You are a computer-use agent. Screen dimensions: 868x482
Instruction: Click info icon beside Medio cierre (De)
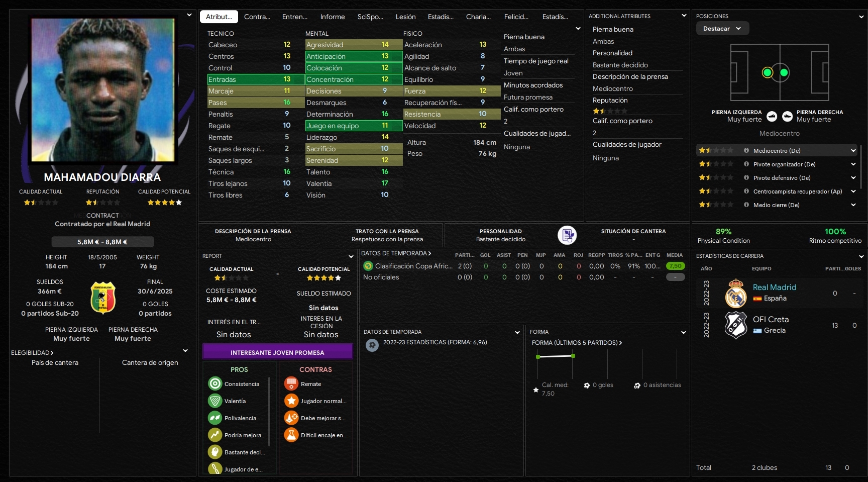point(746,205)
